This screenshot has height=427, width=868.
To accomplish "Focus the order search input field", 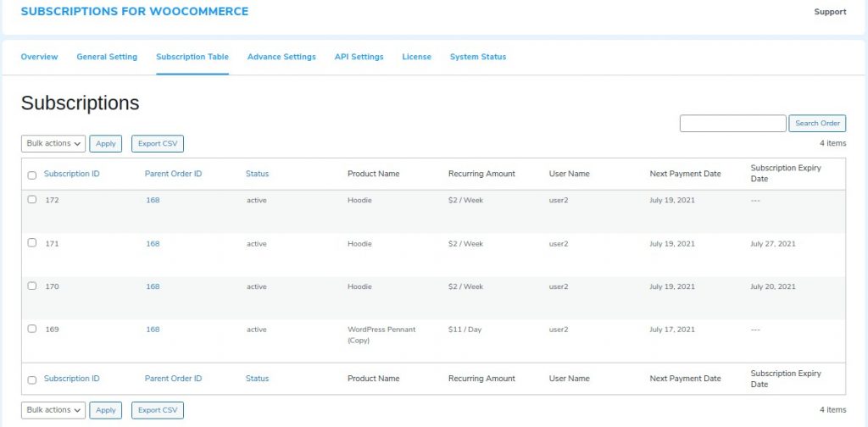I will pos(733,124).
